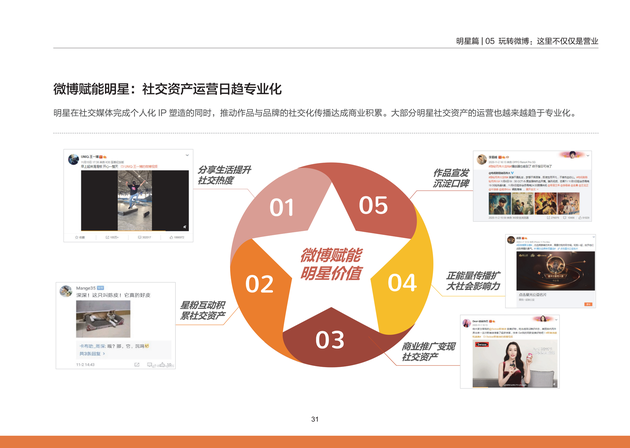Select orange segment 02 of the star diagram
The width and height of the screenshot is (630, 448).
click(x=260, y=284)
